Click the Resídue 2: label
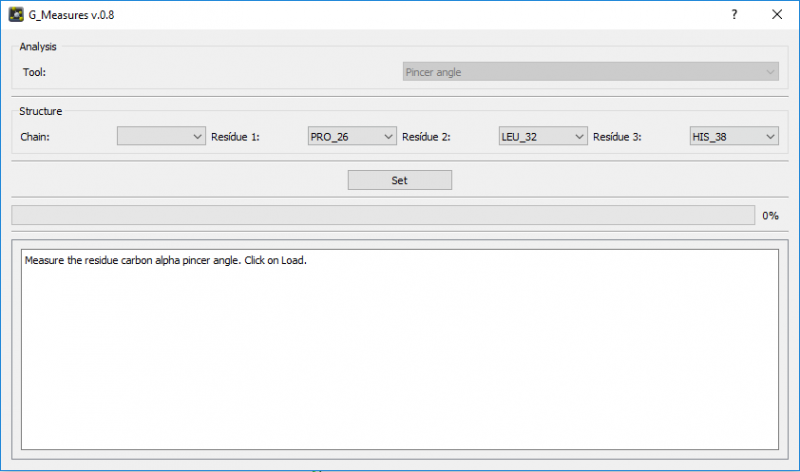The image size is (800, 472). [426, 137]
